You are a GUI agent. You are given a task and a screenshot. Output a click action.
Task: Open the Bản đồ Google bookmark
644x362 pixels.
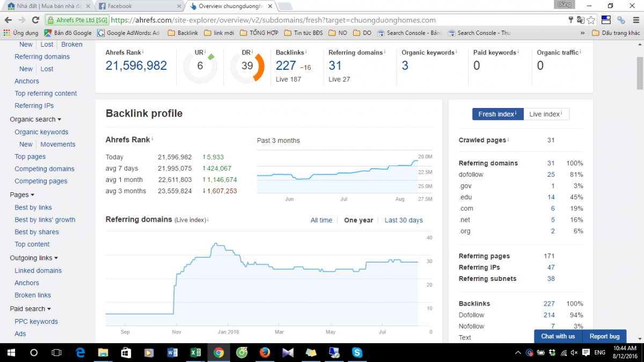pyautogui.click(x=68, y=33)
